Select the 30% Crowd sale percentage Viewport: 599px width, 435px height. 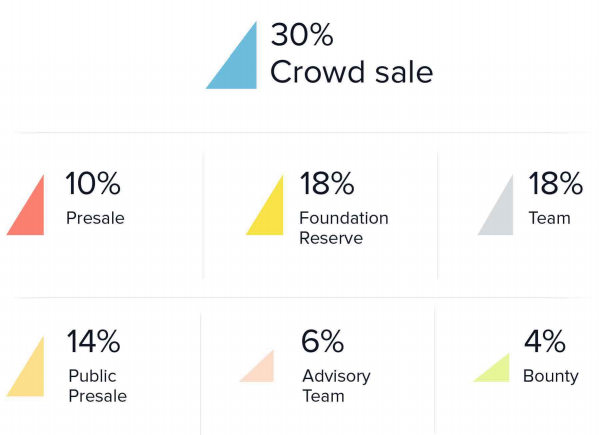[x=302, y=35]
